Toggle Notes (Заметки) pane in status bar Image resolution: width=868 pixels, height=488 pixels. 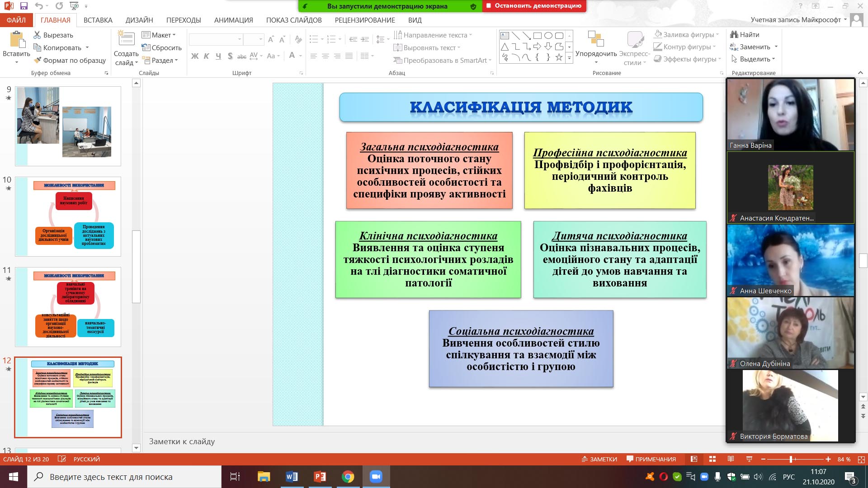(599, 459)
